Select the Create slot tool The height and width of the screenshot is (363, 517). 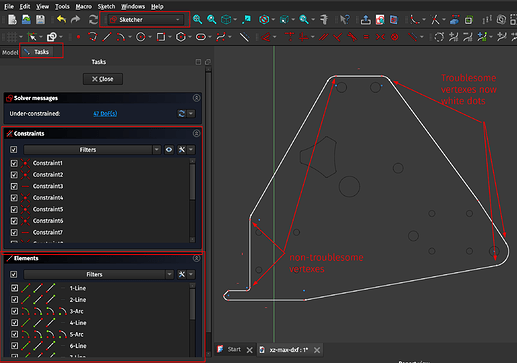click(x=201, y=37)
